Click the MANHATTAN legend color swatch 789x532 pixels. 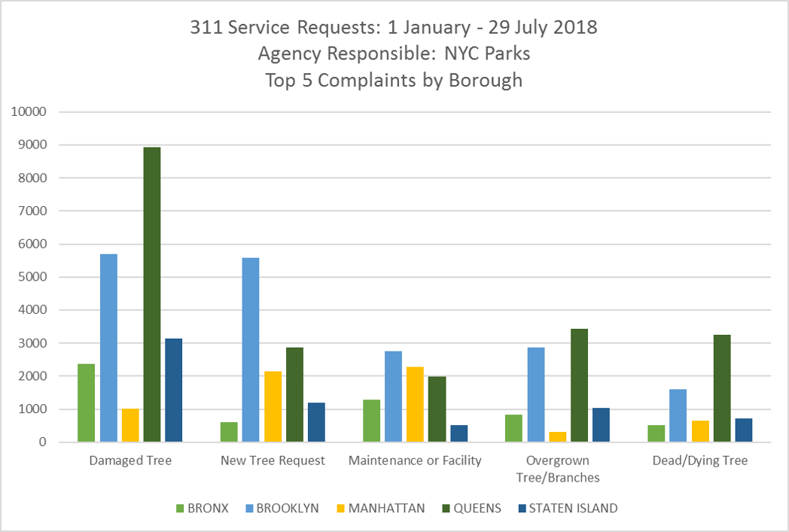pos(340,509)
